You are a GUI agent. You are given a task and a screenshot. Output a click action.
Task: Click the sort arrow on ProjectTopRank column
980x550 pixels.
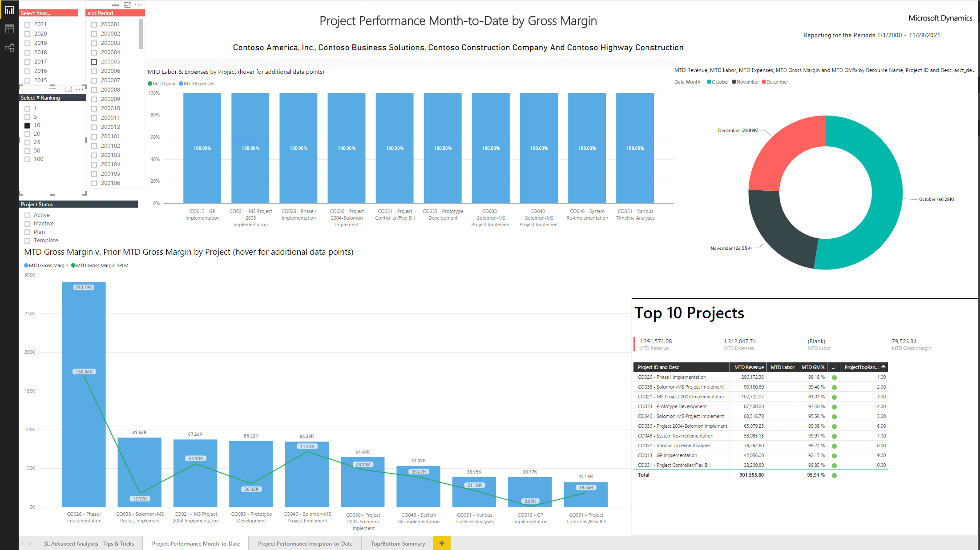pyautogui.click(x=883, y=366)
